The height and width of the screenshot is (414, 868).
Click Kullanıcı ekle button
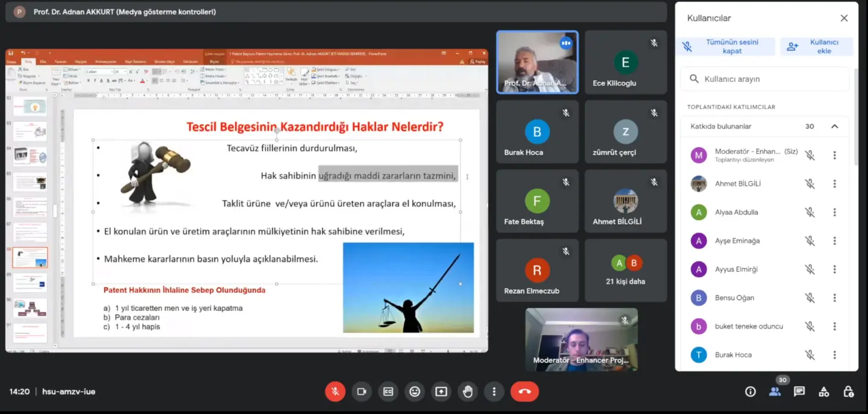817,46
